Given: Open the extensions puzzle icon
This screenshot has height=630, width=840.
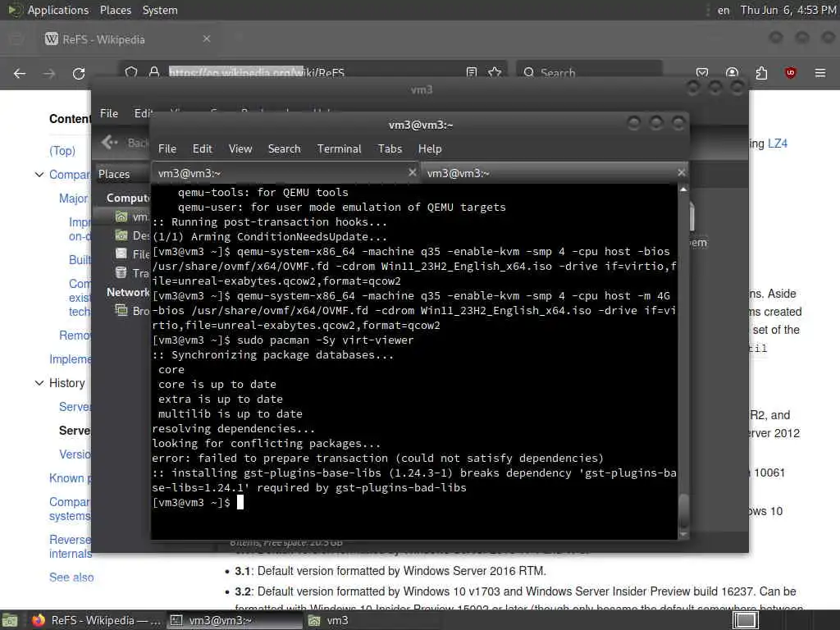Looking at the screenshot, I should point(761,73).
